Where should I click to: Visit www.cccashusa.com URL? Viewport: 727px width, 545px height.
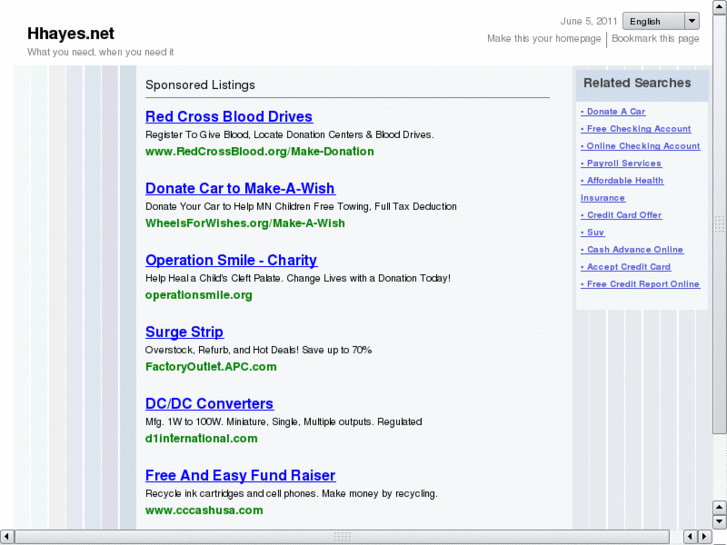pyautogui.click(x=204, y=510)
